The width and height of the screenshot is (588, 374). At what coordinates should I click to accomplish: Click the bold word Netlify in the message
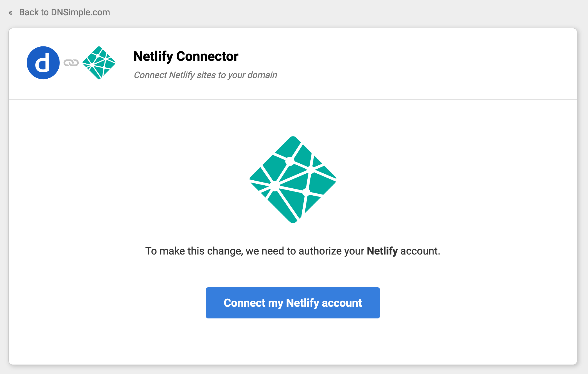[x=382, y=251]
